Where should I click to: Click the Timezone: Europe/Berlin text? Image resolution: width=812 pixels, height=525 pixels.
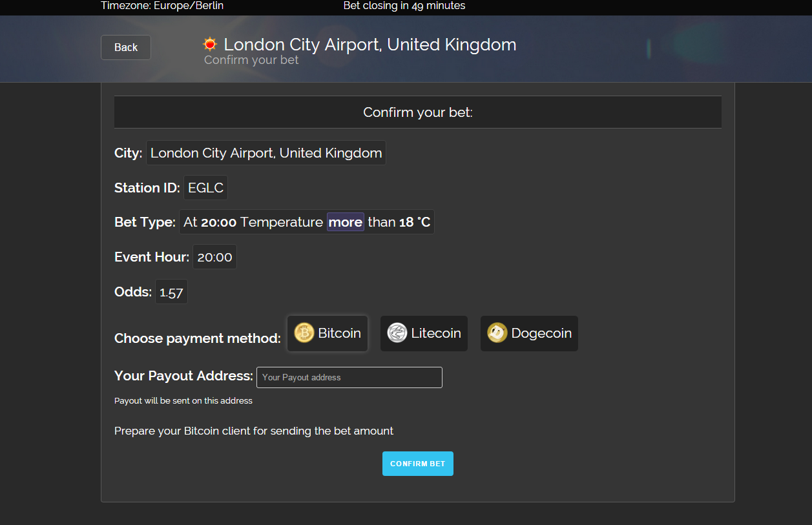coord(162,6)
